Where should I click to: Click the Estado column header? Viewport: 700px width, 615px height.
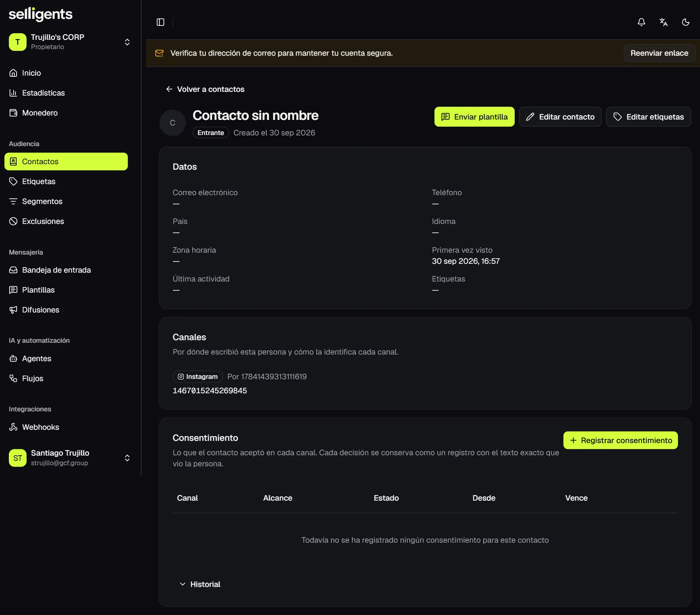tap(386, 498)
